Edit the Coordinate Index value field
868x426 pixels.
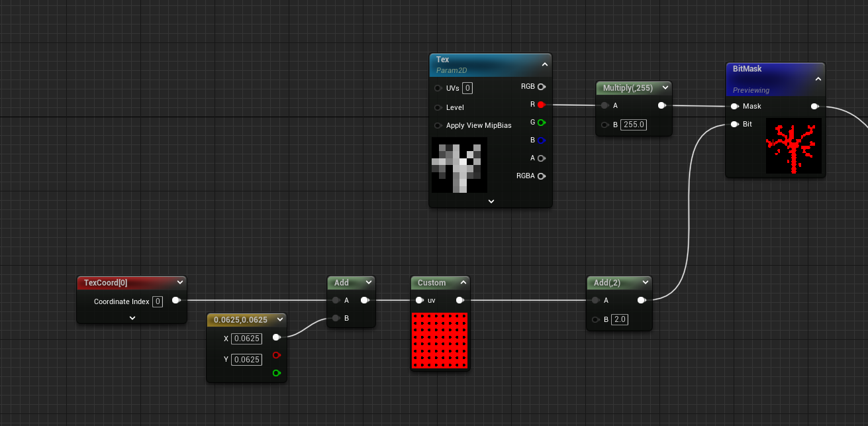pos(158,301)
